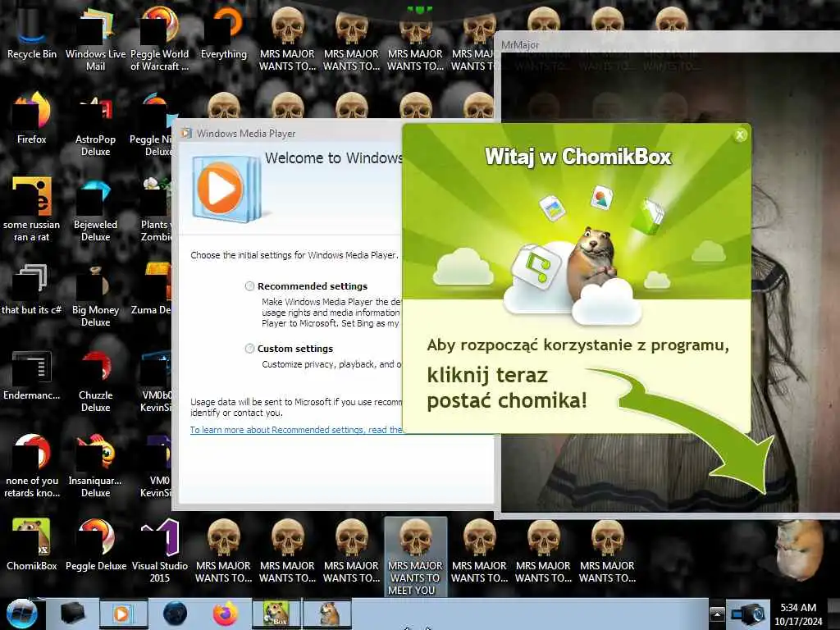840x630 pixels.
Task: Click the hamster character on the desktop
Action: [801, 550]
